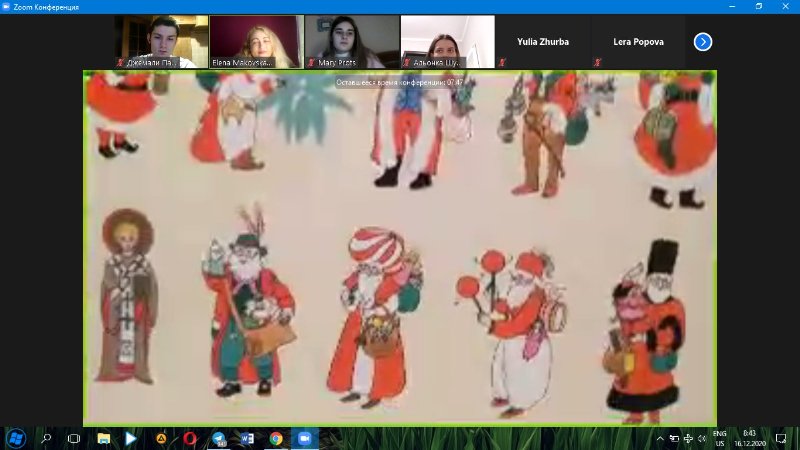Click muted microphone icon on Lera Popova tile
Screen dimensions: 800x450
point(598,63)
